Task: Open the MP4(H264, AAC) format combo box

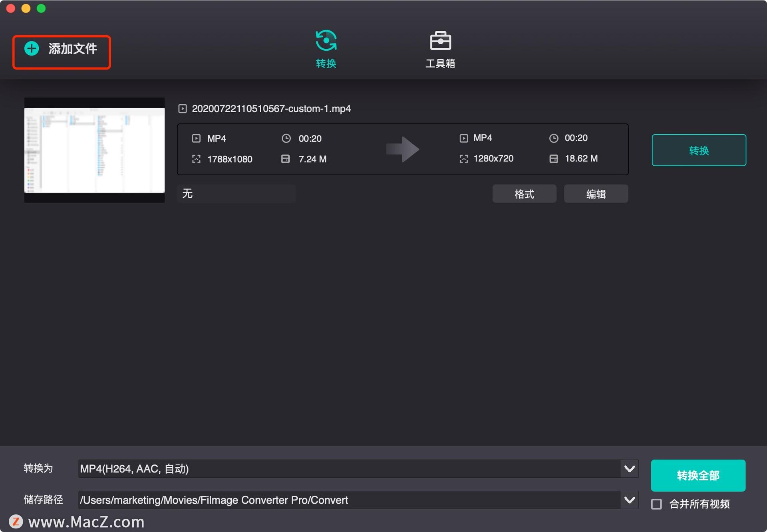Action: (348, 468)
